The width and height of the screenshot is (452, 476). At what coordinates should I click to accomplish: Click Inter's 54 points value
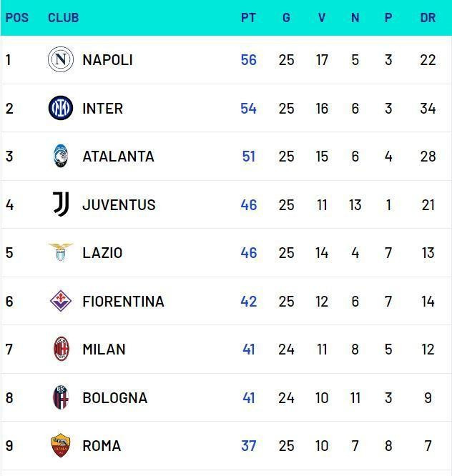[248, 109]
